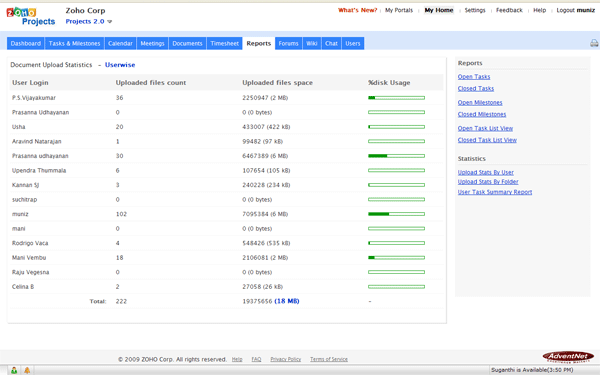View Closed Milestones report
Image resolution: width=600 pixels, height=375 pixels.
(482, 114)
